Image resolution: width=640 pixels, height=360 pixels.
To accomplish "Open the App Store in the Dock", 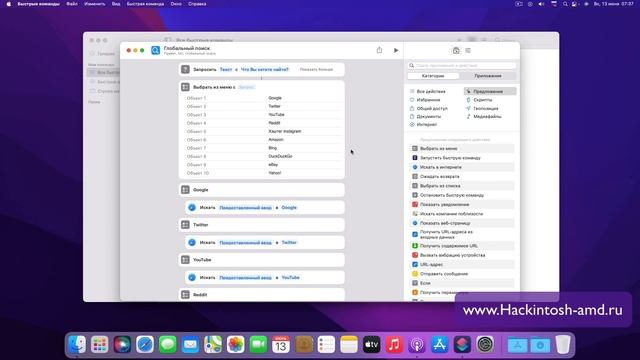I will [x=440, y=344].
